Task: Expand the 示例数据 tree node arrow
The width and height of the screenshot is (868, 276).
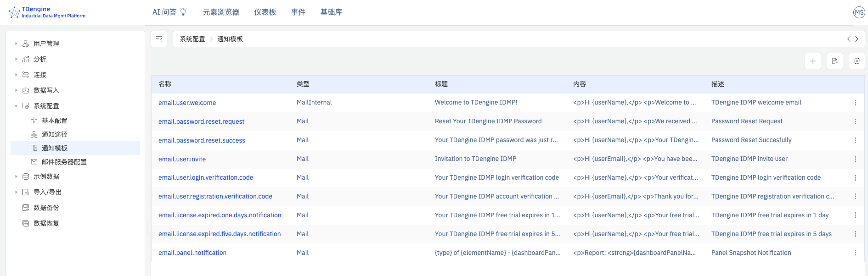Action: pos(16,177)
